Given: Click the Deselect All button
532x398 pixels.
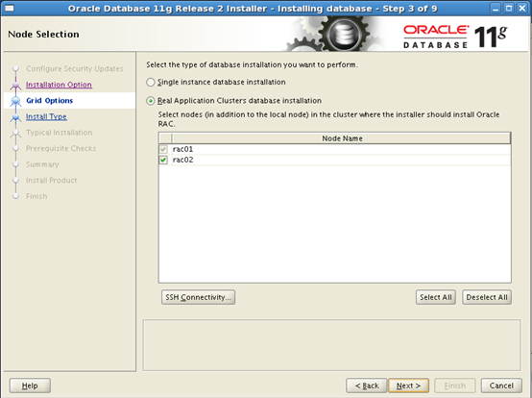Looking at the screenshot, I should tap(487, 297).
